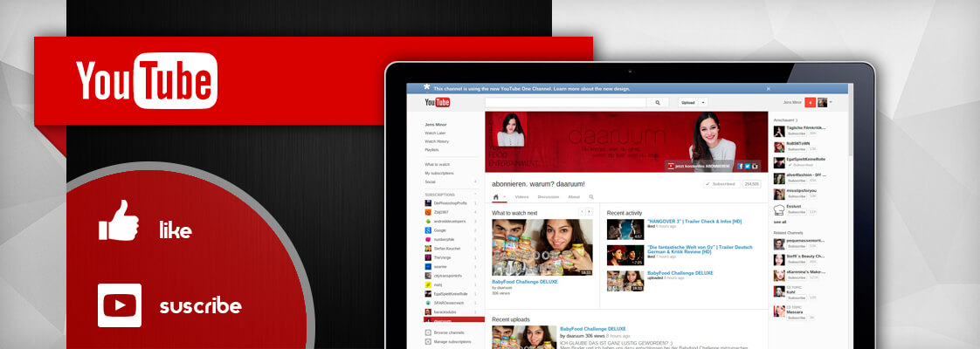
Task: Open My subscriptions in the sidebar
Action: pos(439,173)
